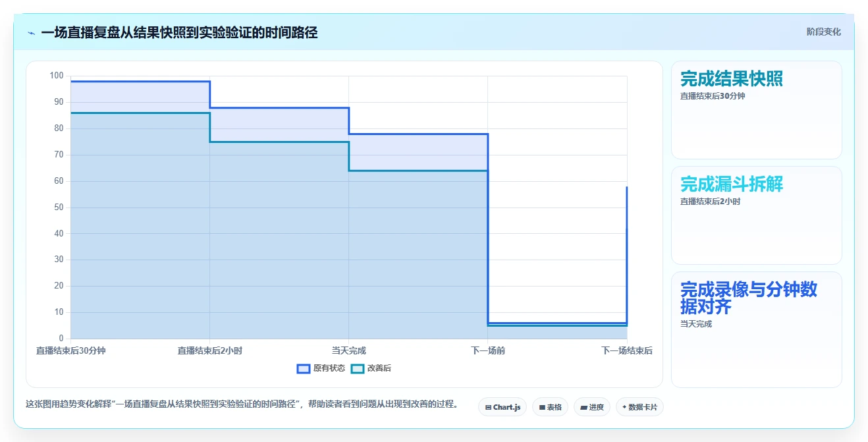The height and width of the screenshot is (442, 868).
Task: Click the card subtitle 直播结束后30分钟
Action: tap(713, 96)
